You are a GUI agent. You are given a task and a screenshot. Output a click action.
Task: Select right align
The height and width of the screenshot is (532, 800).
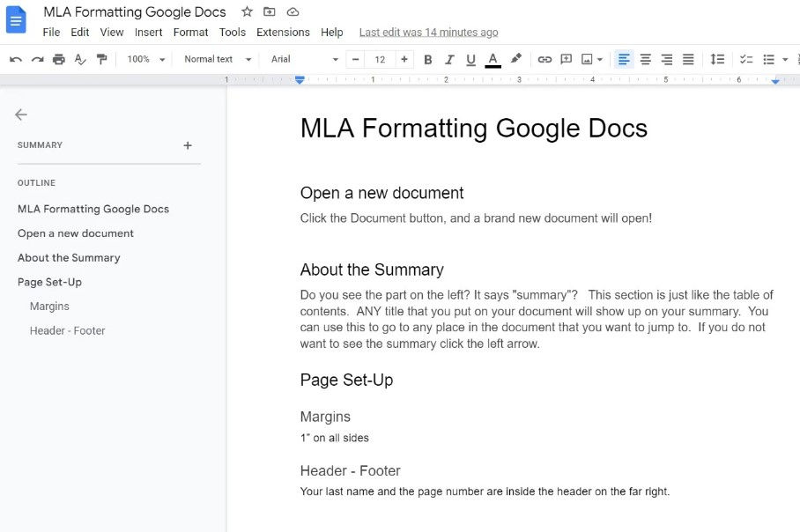pyautogui.click(x=667, y=59)
